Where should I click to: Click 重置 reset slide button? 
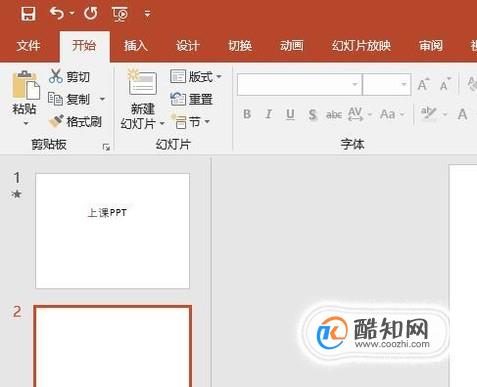point(191,99)
